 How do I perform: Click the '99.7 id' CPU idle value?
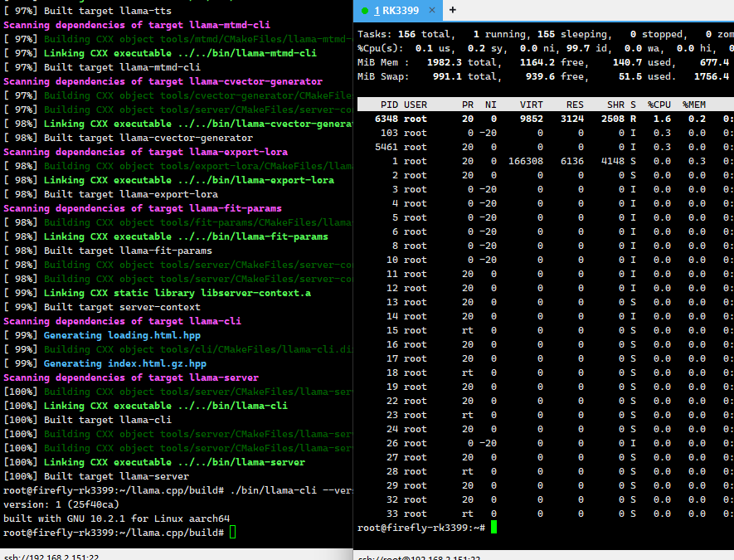(x=586, y=48)
